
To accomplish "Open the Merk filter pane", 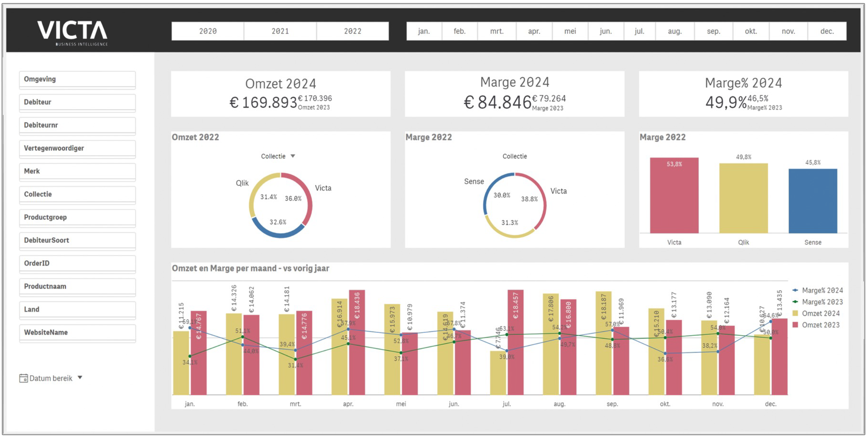I will tap(77, 172).
